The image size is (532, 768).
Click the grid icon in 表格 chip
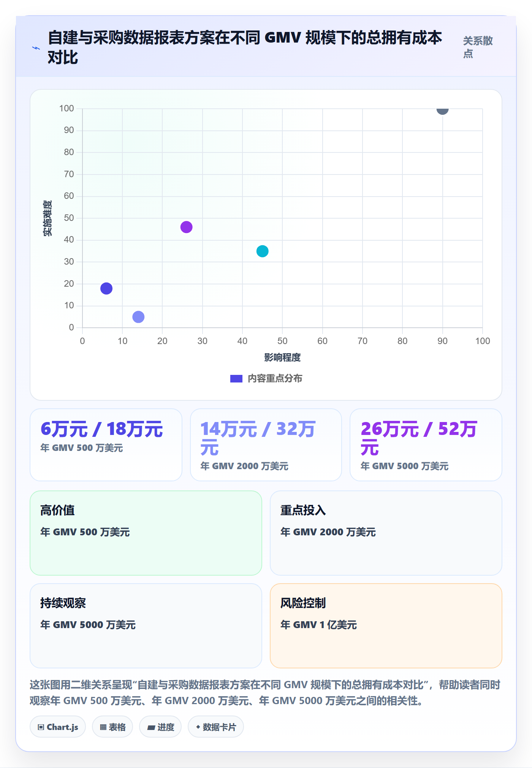click(x=103, y=727)
